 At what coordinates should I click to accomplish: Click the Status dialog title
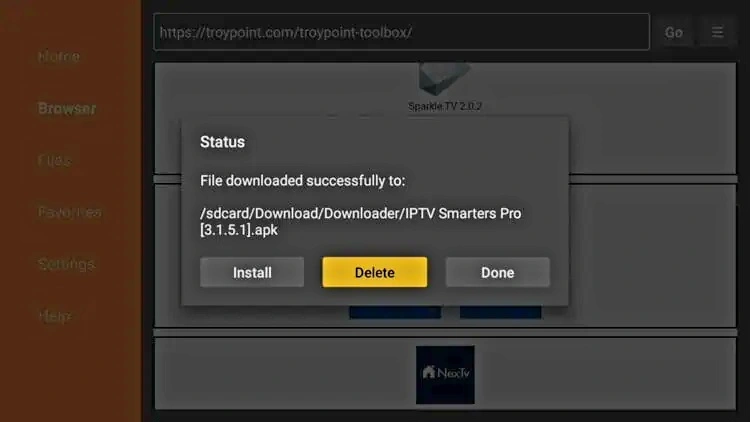click(x=222, y=142)
